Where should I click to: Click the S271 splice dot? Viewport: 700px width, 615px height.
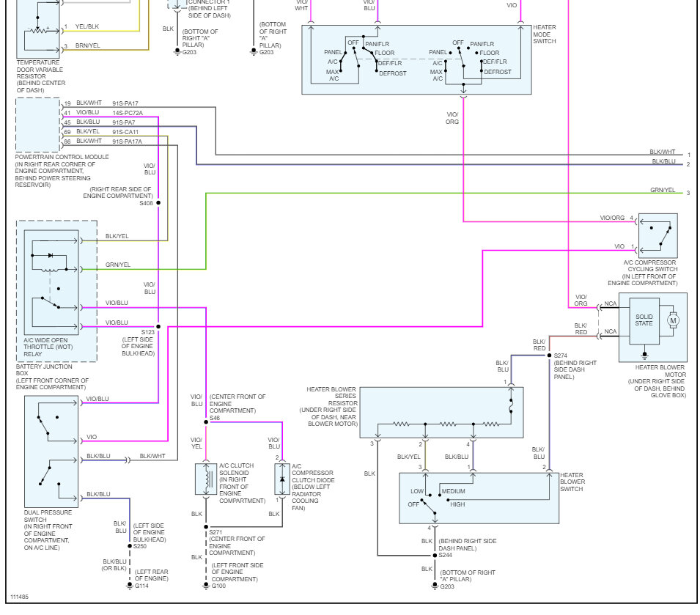tap(206, 527)
